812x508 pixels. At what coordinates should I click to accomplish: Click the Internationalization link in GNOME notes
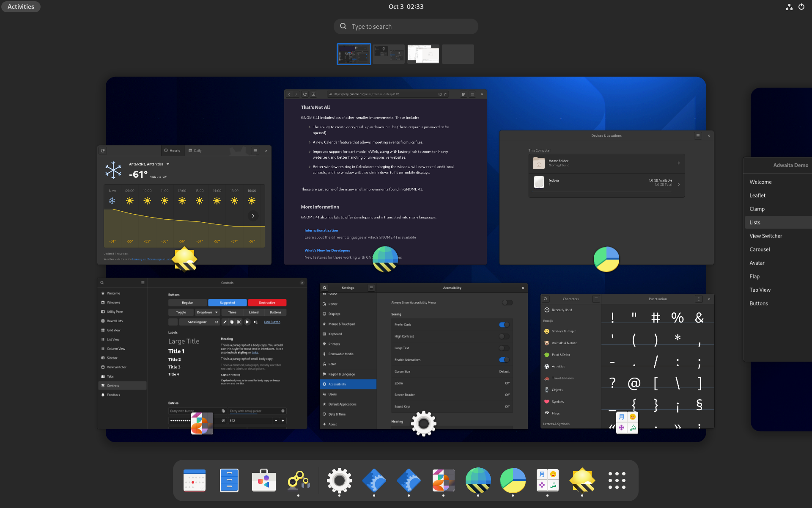[x=321, y=230]
